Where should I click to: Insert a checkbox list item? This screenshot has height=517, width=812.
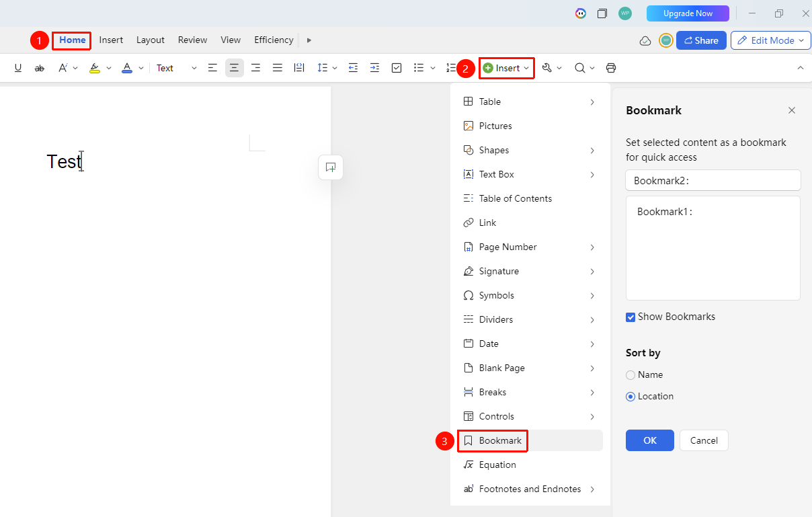(x=397, y=68)
